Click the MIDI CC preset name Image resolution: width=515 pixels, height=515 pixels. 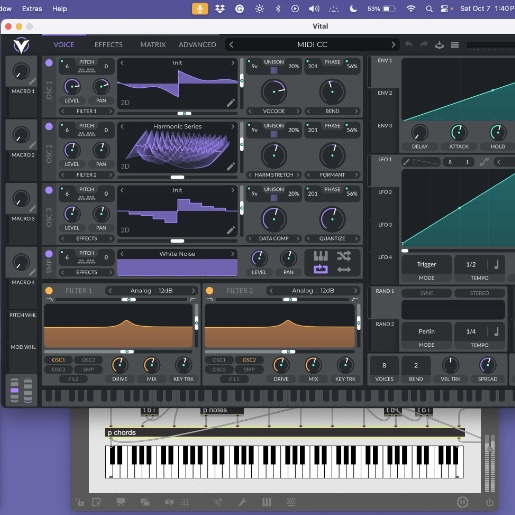312,45
